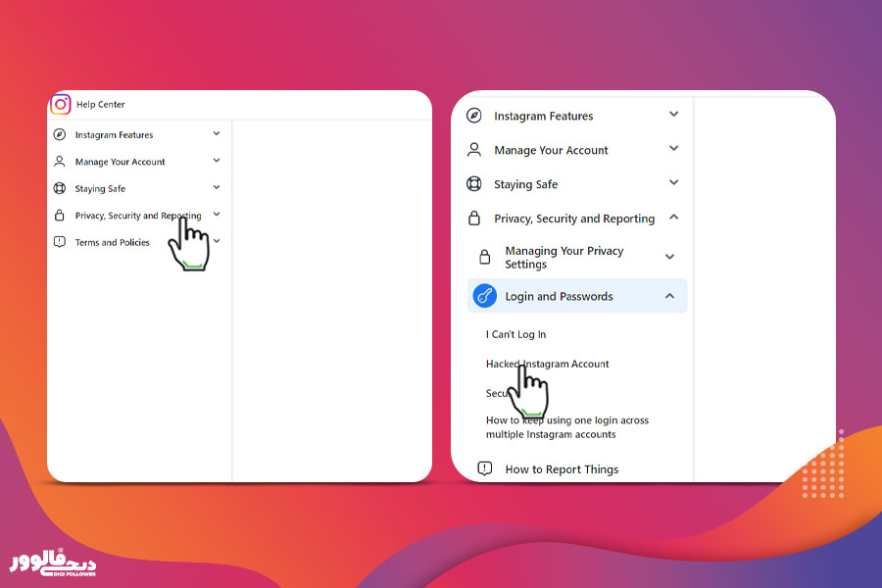Expand the Instagram Features chevron, right panel
The height and width of the screenshot is (588, 882).
674,115
